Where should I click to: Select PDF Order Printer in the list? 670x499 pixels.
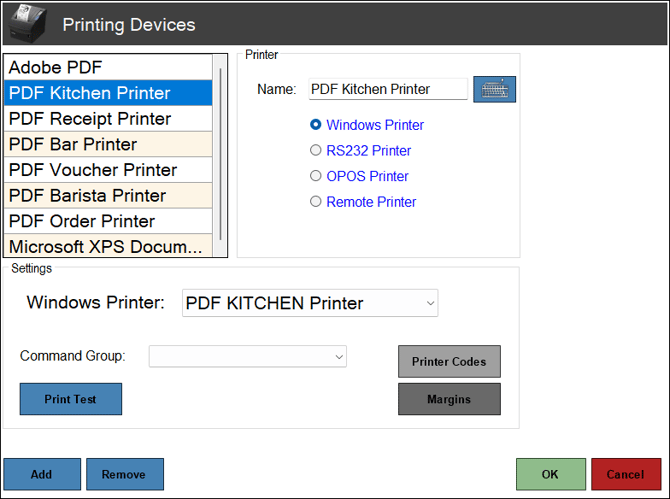[x=108, y=221]
